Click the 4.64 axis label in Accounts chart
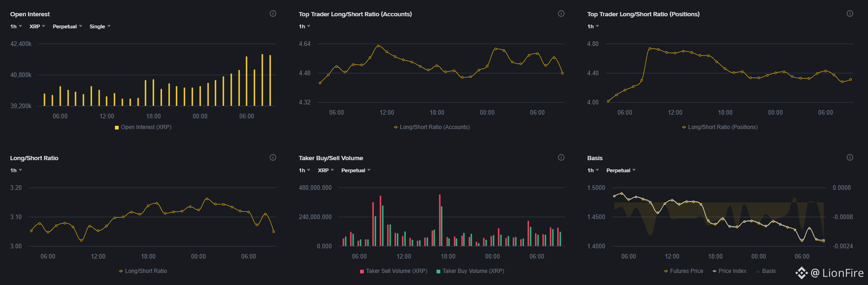Image resolution: width=868 pixels, height=285 pixels. click(x=304, y=44)
